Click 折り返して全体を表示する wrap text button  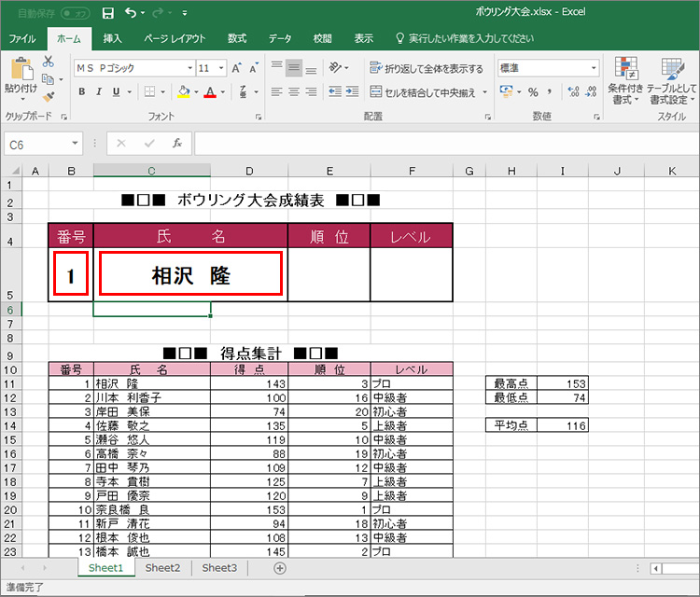pos(427,68)
